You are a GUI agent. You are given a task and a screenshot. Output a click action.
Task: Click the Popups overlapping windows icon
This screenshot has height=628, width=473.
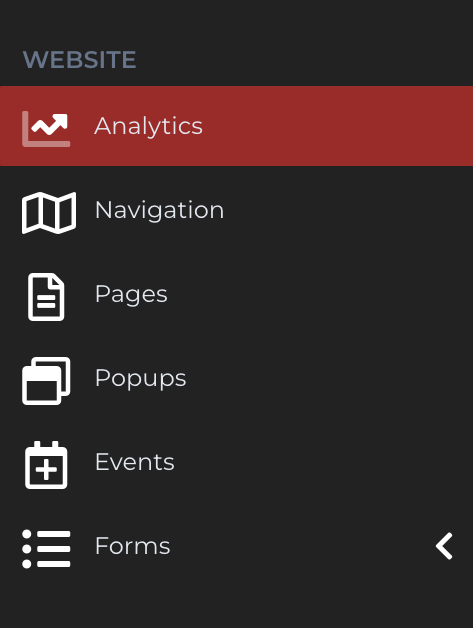(46, 381)
